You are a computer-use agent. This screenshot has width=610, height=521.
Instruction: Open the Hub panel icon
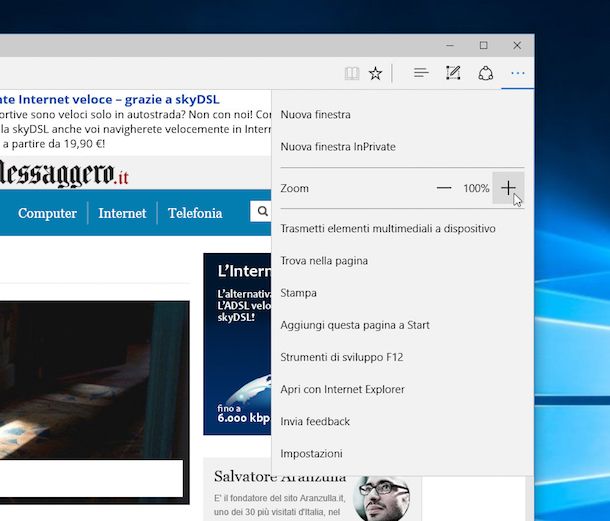coord(421,73)
